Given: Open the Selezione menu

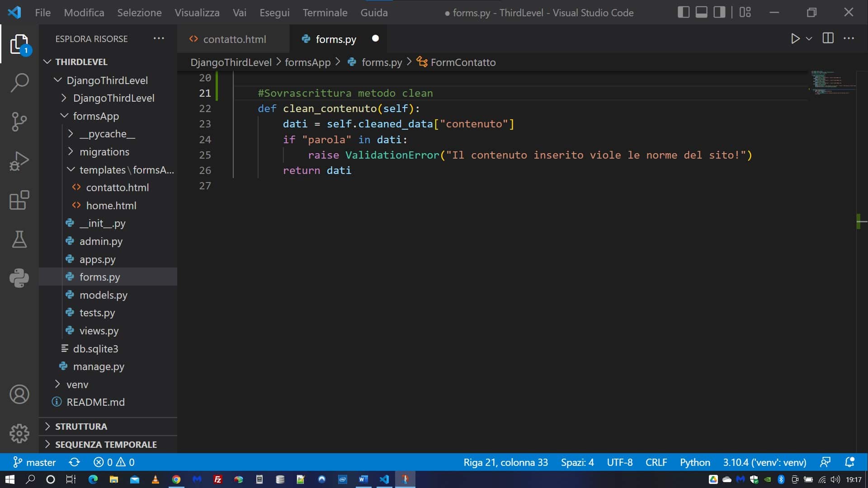Looking at the screenshot, I should coord(139,13).
